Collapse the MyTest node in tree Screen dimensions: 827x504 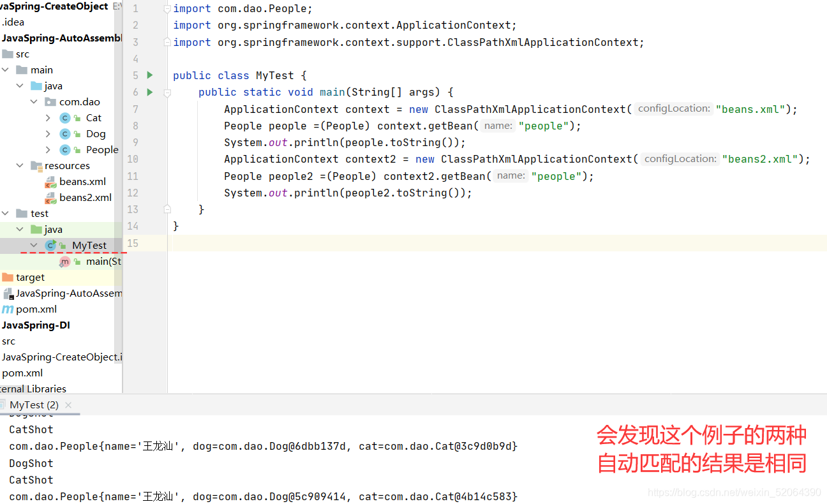[x=34, y=245]
